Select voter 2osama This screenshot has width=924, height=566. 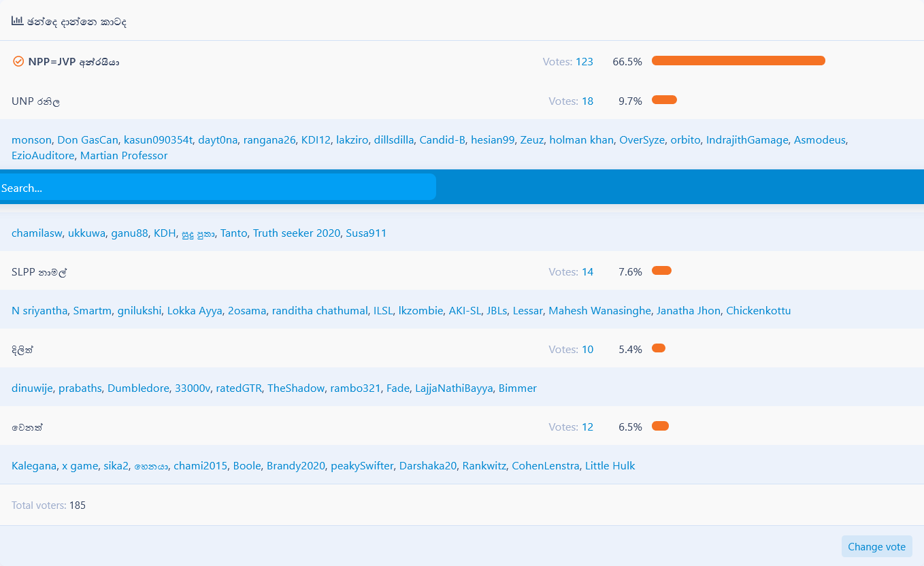click(x=247, y=311)
